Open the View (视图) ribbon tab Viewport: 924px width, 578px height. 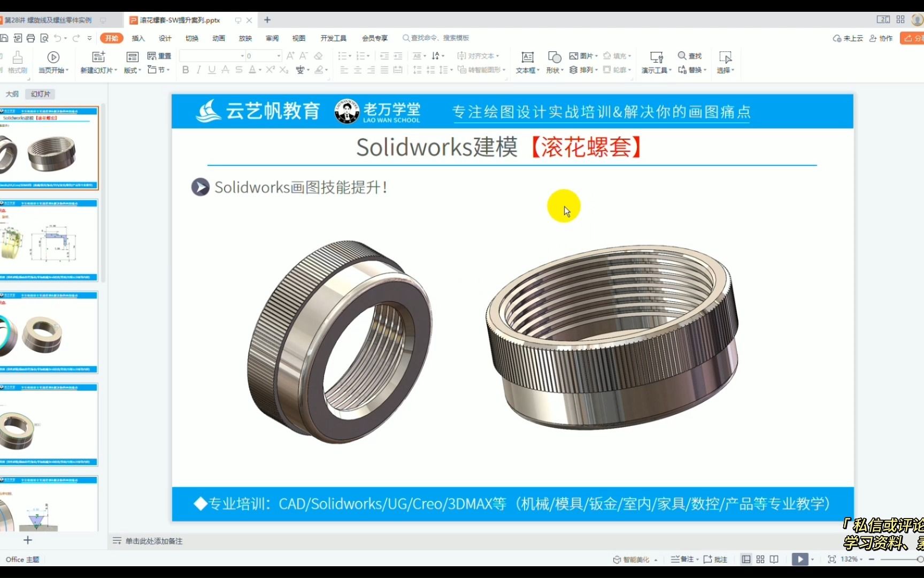point(299,38)
